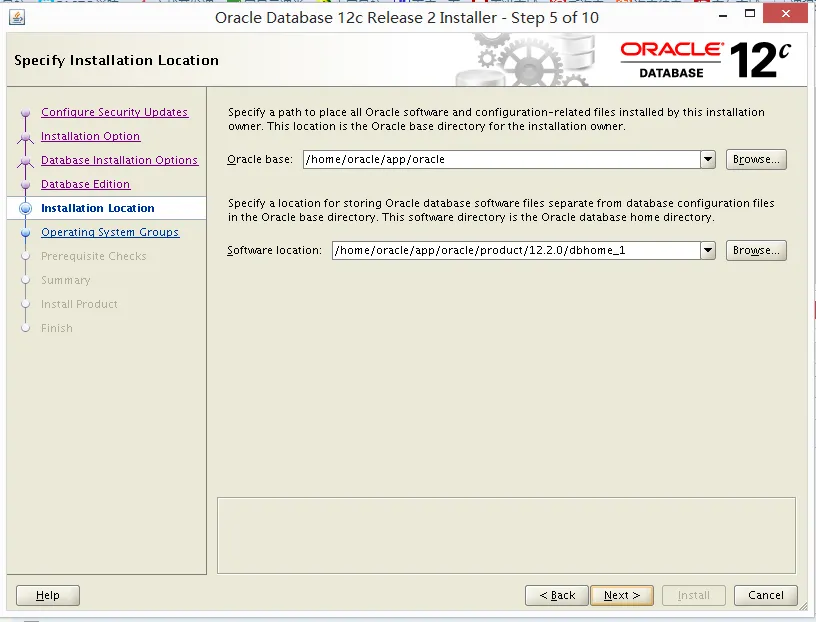Minimize the installer window
Screen dimensions: 816x622
[x=723, y=16]
